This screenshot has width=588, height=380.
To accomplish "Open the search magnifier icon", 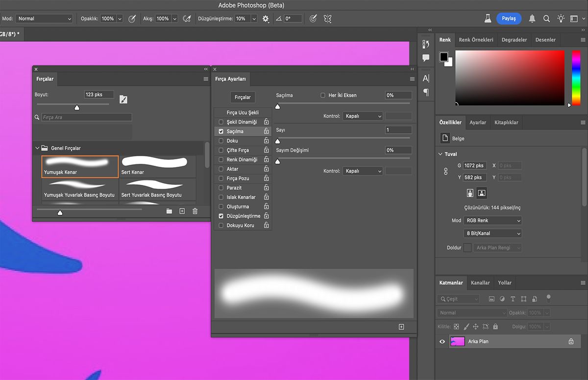I will coord(546,19).
